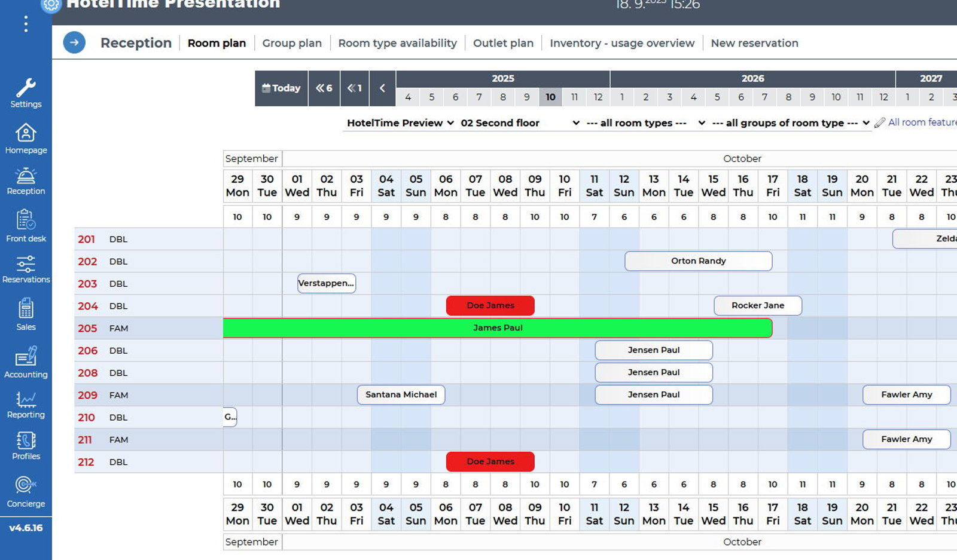Open Reservations sliders icon
Screen dimensions: 957x560
[26, 264]
